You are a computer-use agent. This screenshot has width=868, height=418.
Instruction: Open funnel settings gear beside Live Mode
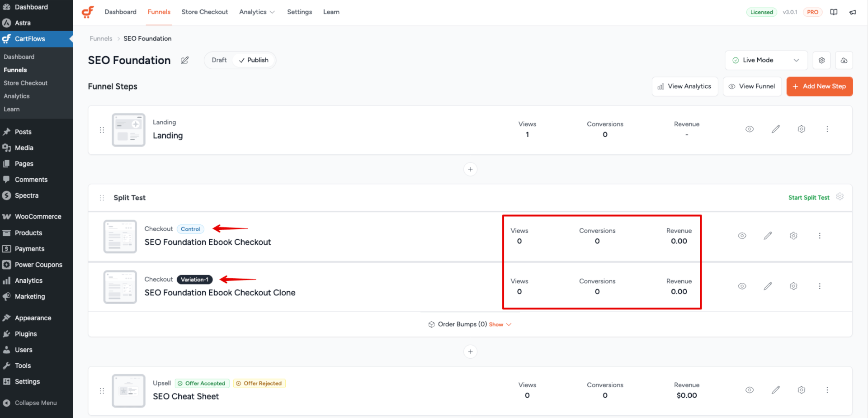[x=821, y=60]
